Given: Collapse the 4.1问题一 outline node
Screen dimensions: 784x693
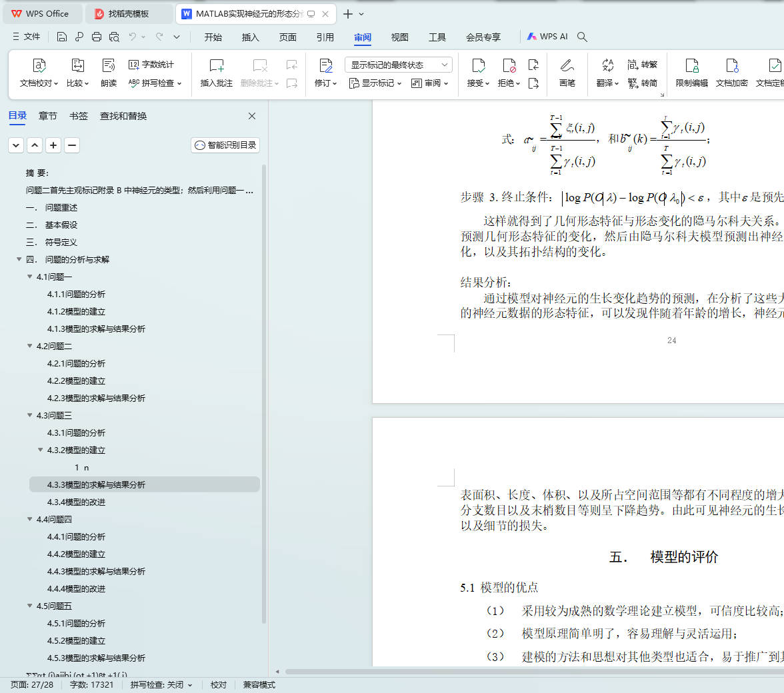Looking at the screenshot, I should tap(29, 277).
